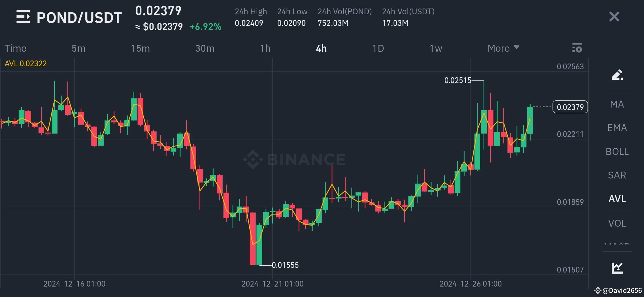Image resolution: width=644 pixels, height=297 pixels.
Task: Toggle the VOL indicator display
Action: [x=617, y=223]
